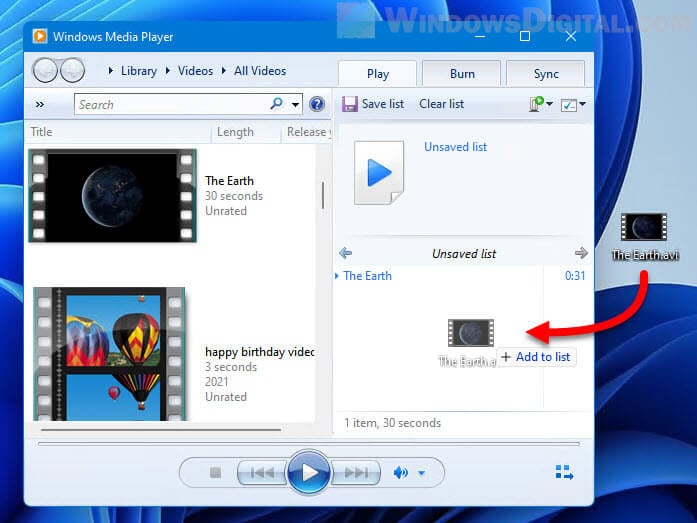Click the back navigation arrow button

pyautogui.click(x=45, y=70)
